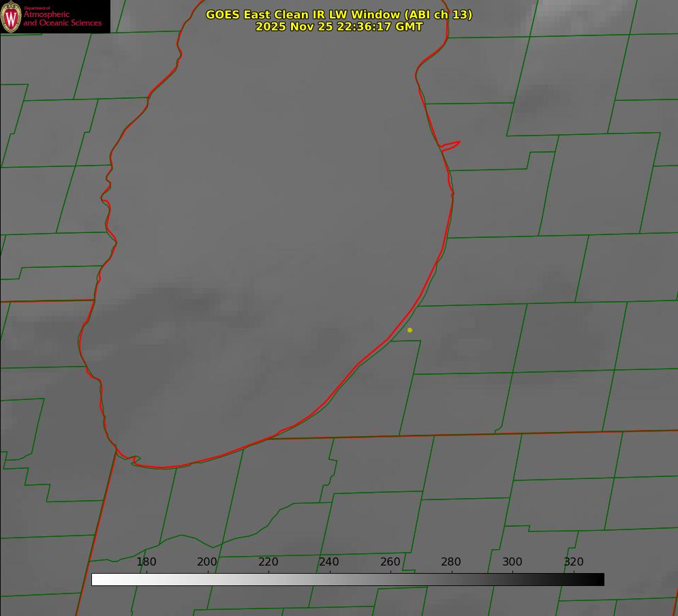
Task: Click the GOES East Clean IR title text
Action: (x=339, y=14)
